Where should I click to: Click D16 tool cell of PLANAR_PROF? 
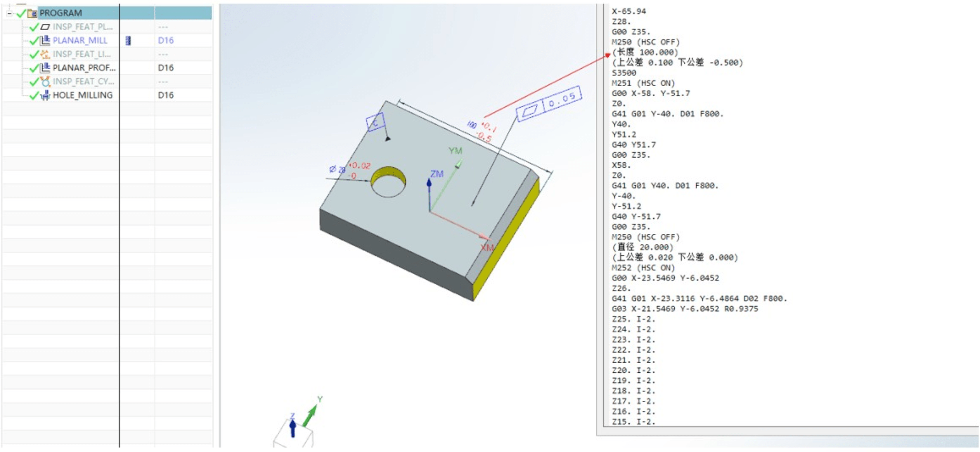[166, 68]
